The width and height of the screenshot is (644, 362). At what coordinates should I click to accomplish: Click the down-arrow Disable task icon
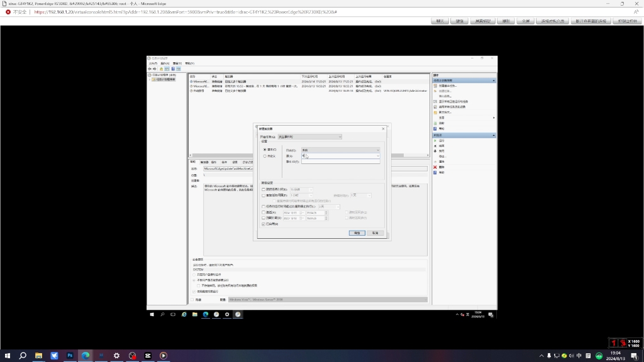click(x=435, y=151)
